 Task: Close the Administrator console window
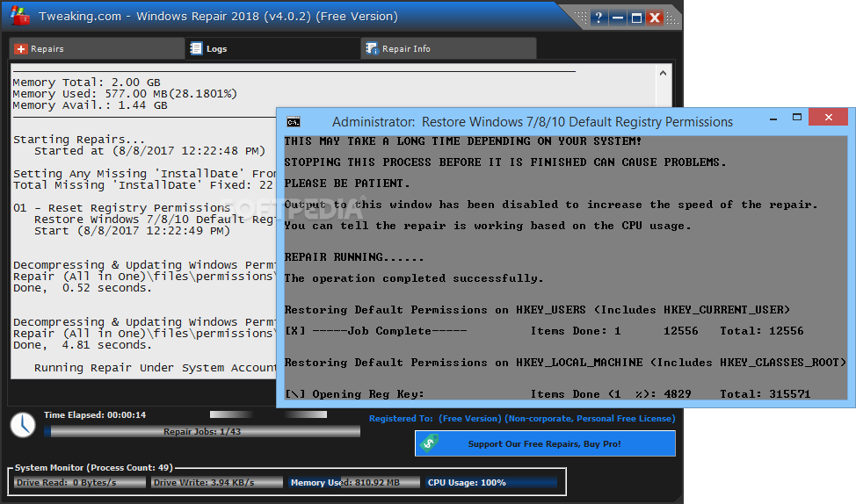[828, 118]
